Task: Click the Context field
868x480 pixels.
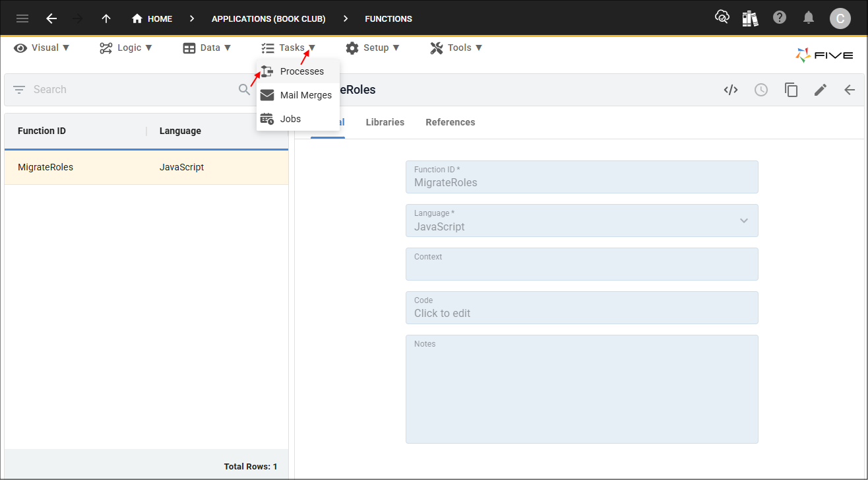Action: 582,264
